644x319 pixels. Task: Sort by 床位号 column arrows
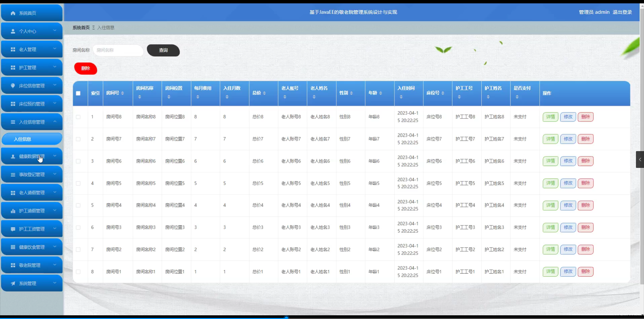pos(443,93)
